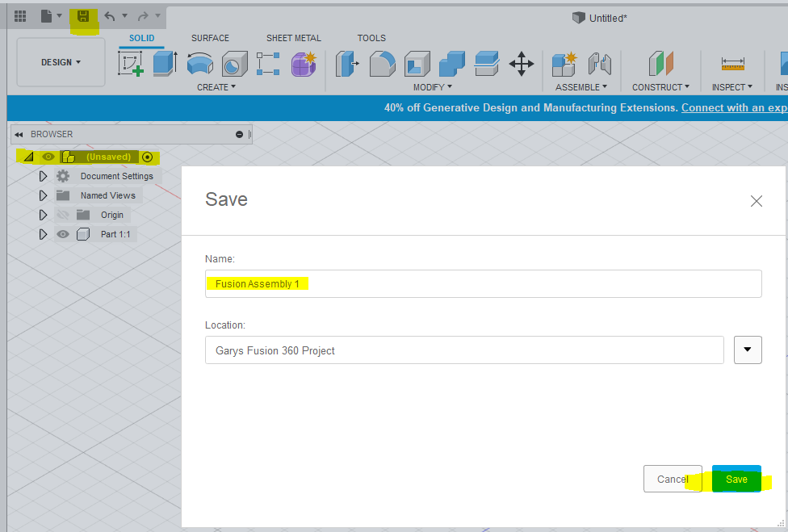This screenshot has width=788, height=532.
Task: Expand the Document Settings tree node
Action: (43, 175)
